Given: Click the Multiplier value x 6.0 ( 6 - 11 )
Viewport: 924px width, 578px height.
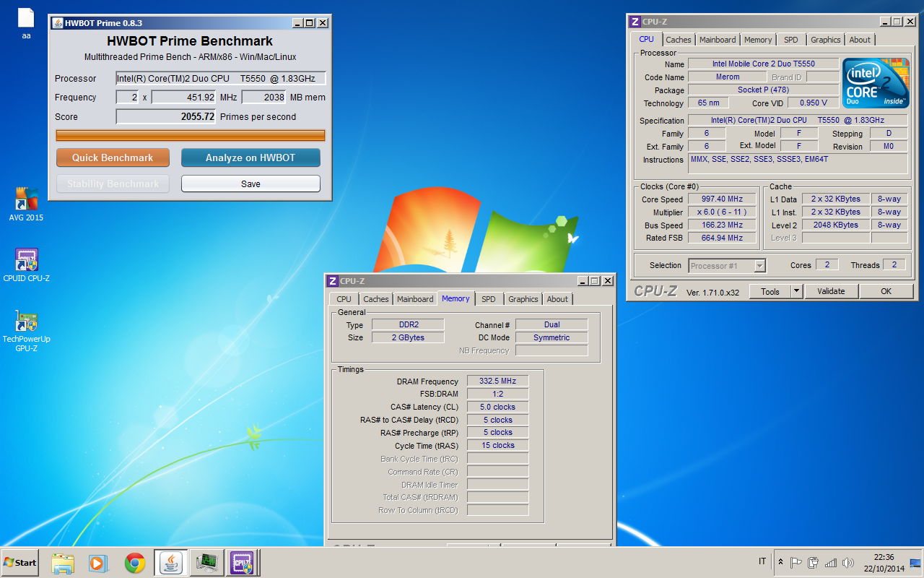Looking at the screenshot, I should coord(722,212).
